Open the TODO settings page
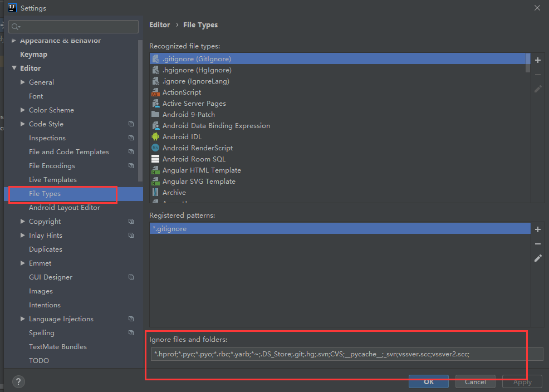 point(39,360)
